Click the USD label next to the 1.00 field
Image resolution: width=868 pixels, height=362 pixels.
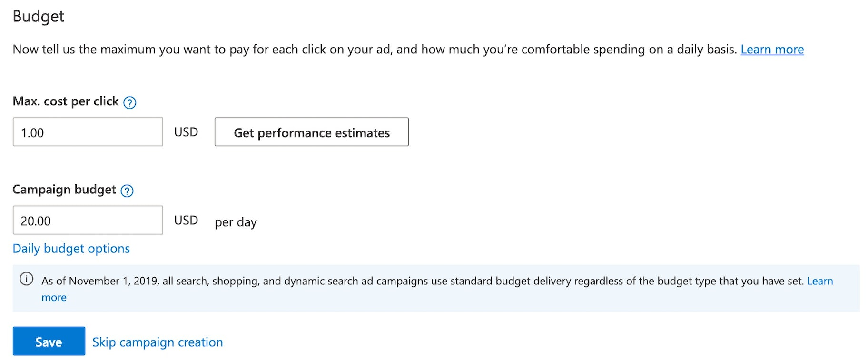click(x=186, y=132)
